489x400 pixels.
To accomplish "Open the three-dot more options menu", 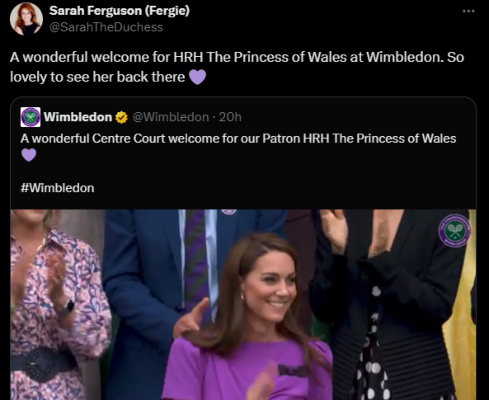I will pos(468,11).
